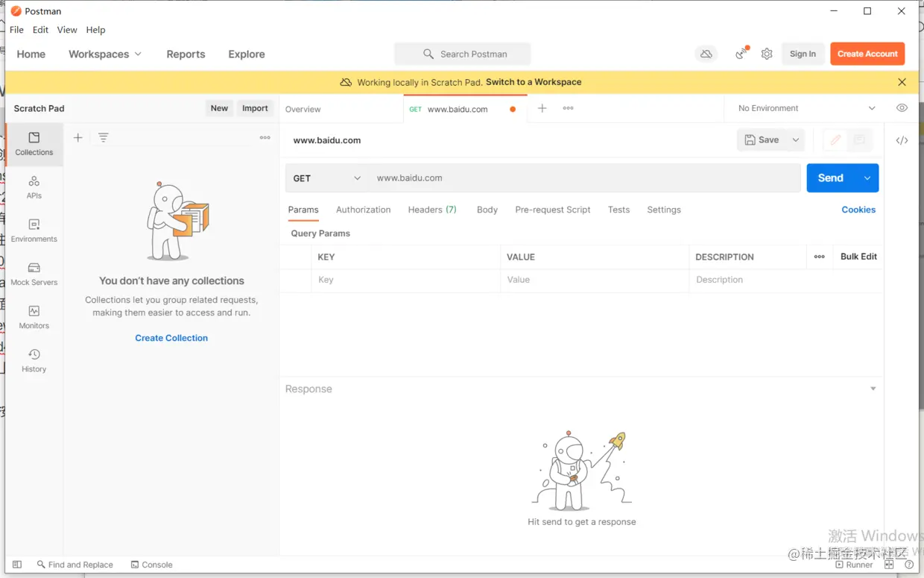Open the query params column options dots

pyautogui.click(x=820, y=257)
